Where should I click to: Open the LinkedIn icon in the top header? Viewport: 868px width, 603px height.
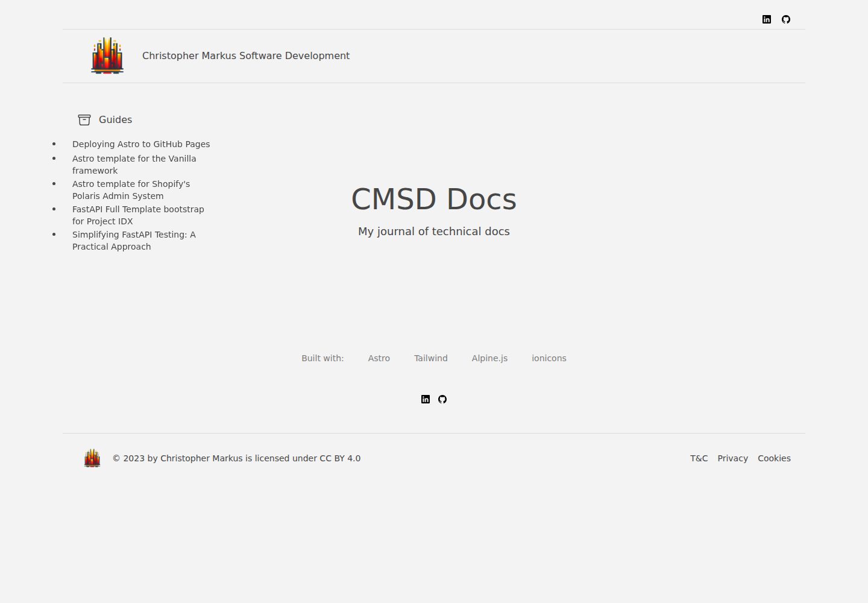767,19
